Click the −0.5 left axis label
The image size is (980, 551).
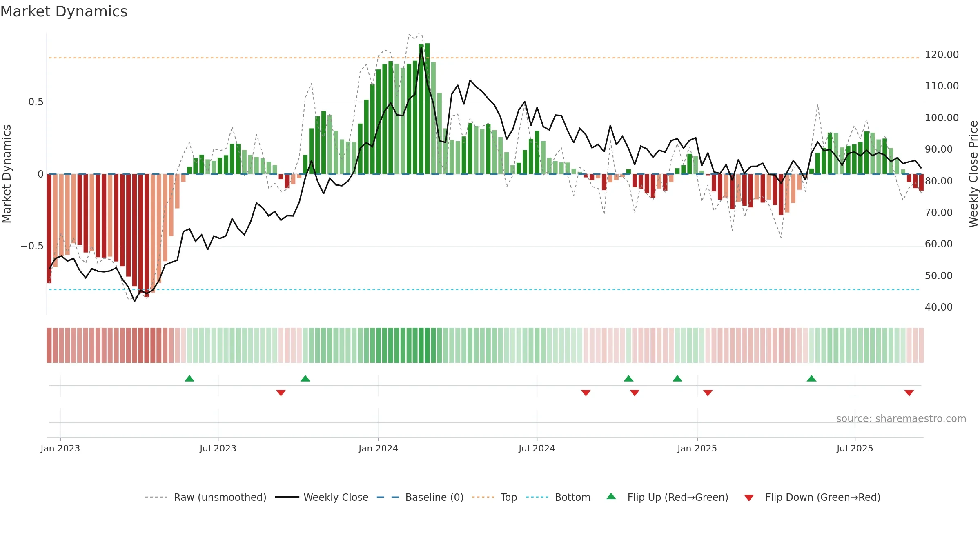(32, 246)
